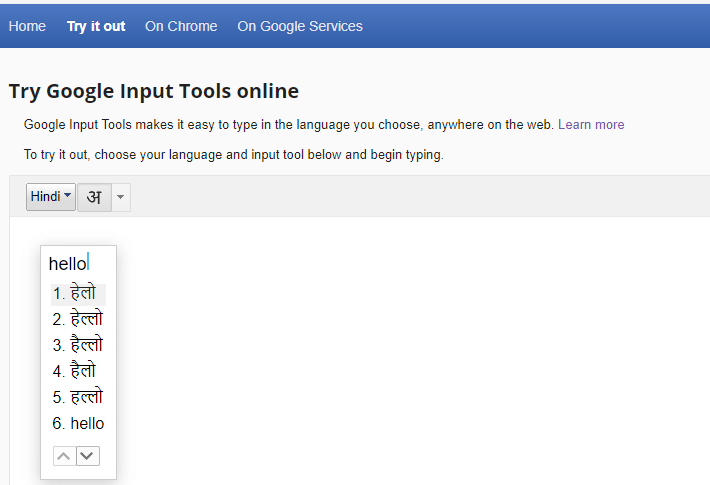Click the next suggestions page down arrow
The image size is (710, 485).
(x=88, y=456)
